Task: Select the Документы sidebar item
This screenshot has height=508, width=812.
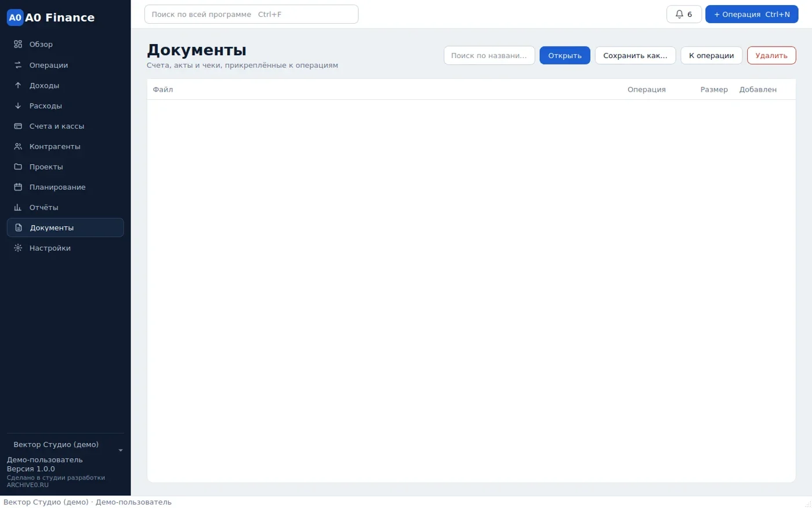Action: (65, 228)
